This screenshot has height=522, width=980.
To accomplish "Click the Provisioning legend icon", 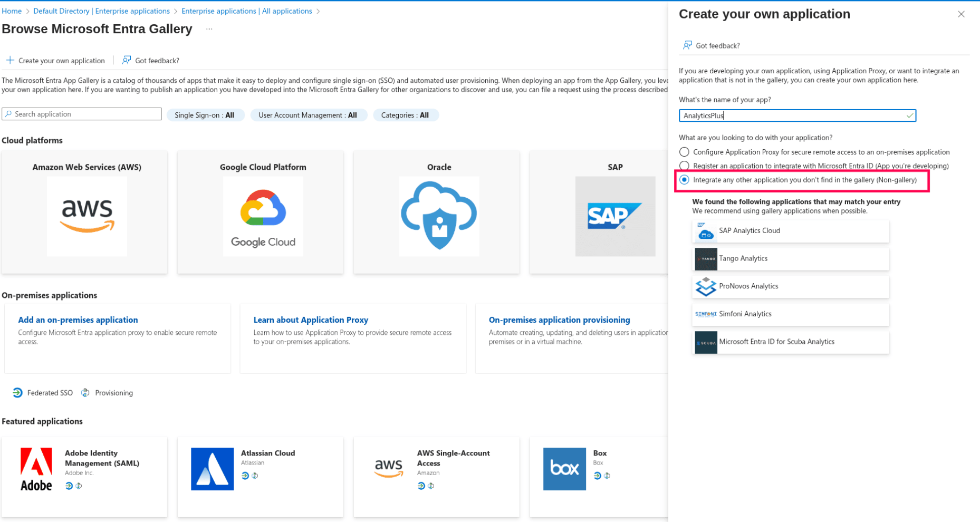I will 85,393.
